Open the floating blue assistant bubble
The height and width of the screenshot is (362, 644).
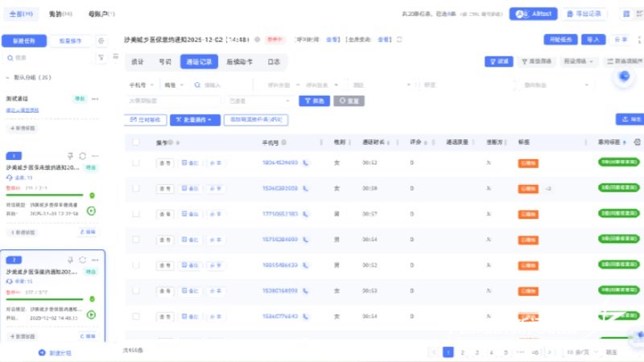click(x=623, y=76)
